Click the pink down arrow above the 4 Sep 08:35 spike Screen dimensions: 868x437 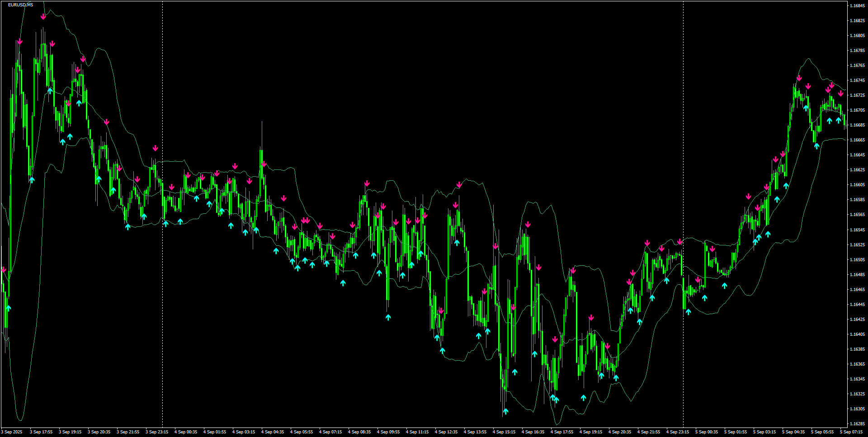(x=366, y=183)
